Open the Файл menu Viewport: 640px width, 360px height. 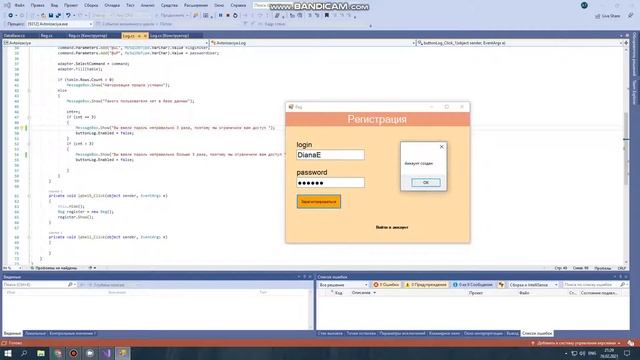pos(19,5)
